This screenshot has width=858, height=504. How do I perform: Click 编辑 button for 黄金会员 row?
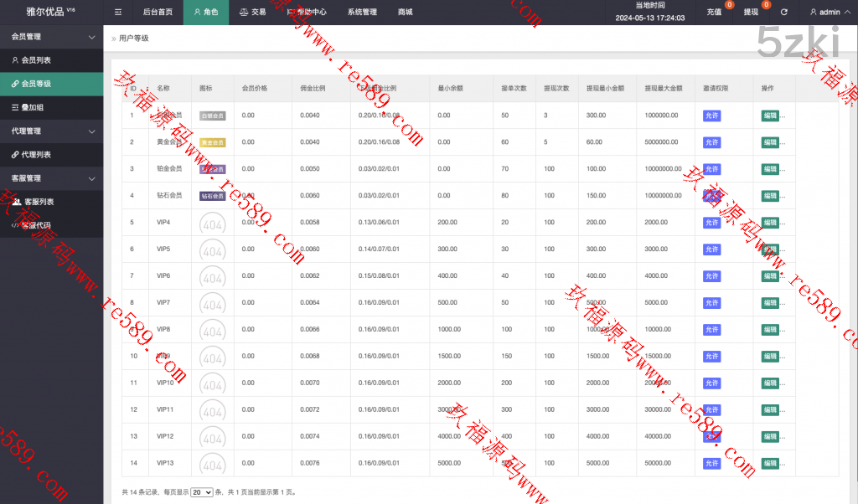pyautogui.click(x=770, y=142)
